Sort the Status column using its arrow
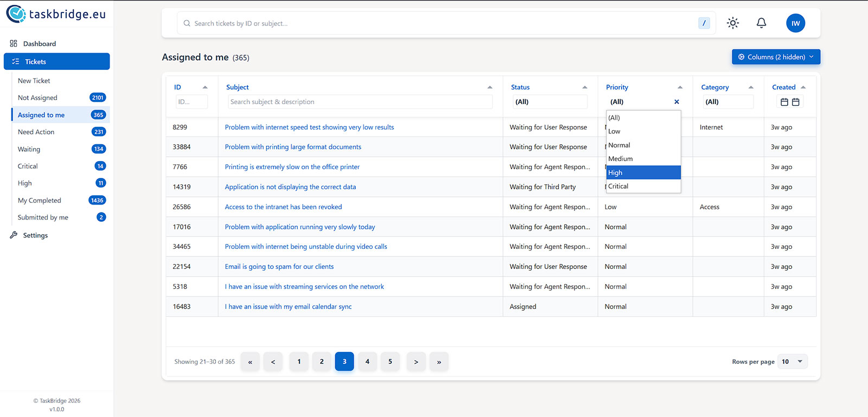 [x=585, y=87]
